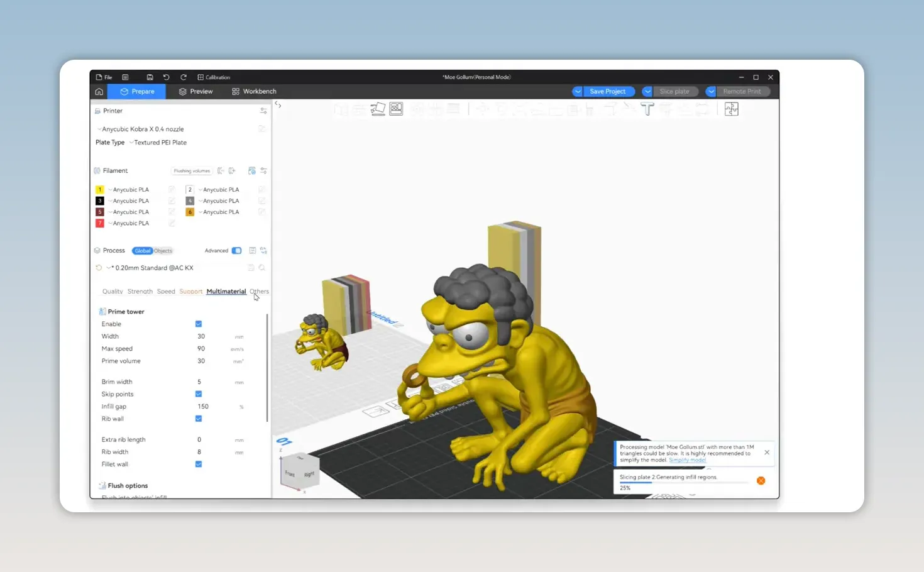
Task: Open the Strength settings tab
Action: (140, 292)
